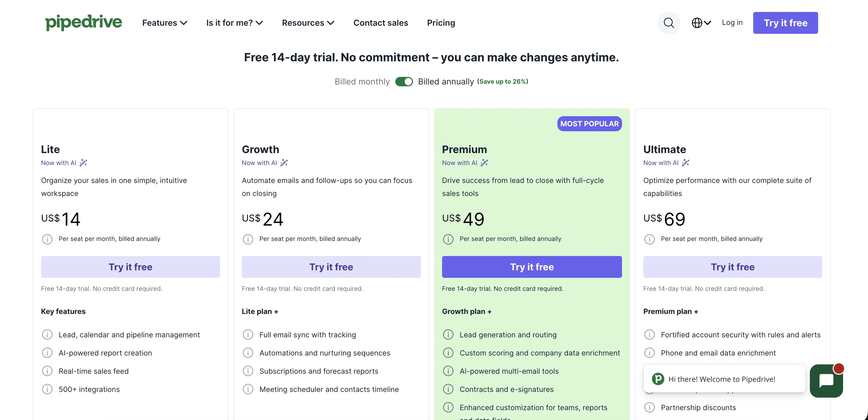Expand the Features menu
This screenshot has width=868, height=420.
(x=165, y=23)
